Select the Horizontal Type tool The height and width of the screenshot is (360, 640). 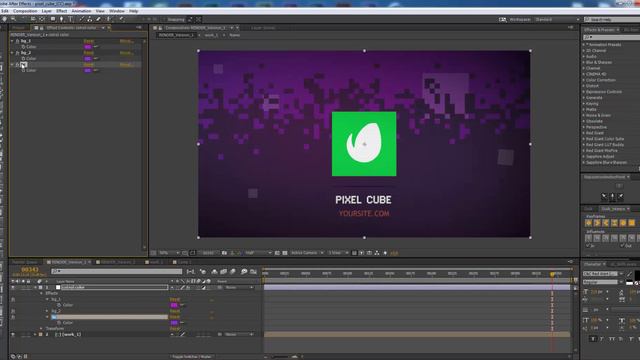click(70, 19)
